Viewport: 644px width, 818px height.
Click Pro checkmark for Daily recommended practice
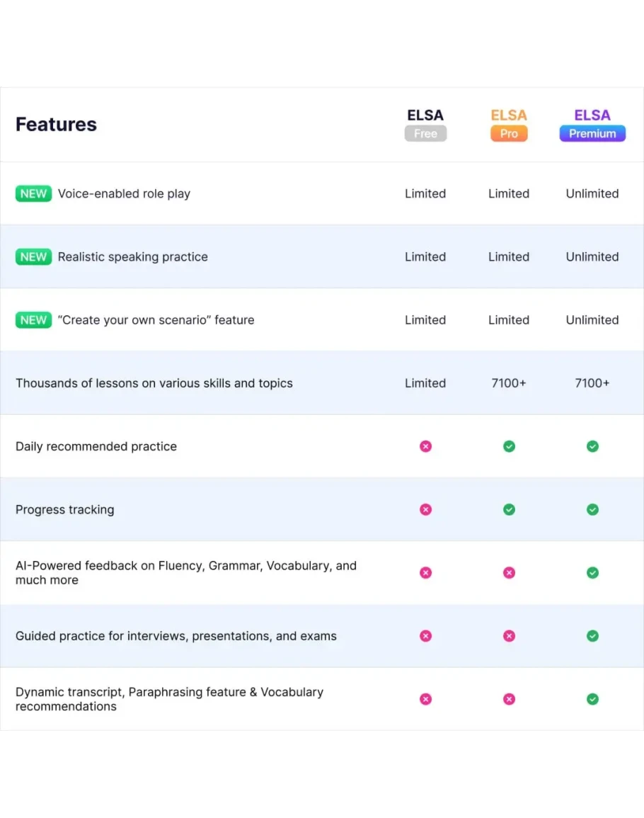pyautogui.click(x=509, y=446)
